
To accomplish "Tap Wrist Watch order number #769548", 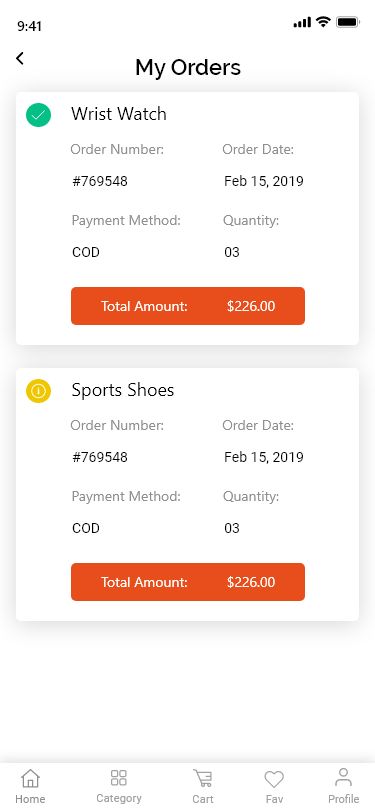I will point(100,181).
